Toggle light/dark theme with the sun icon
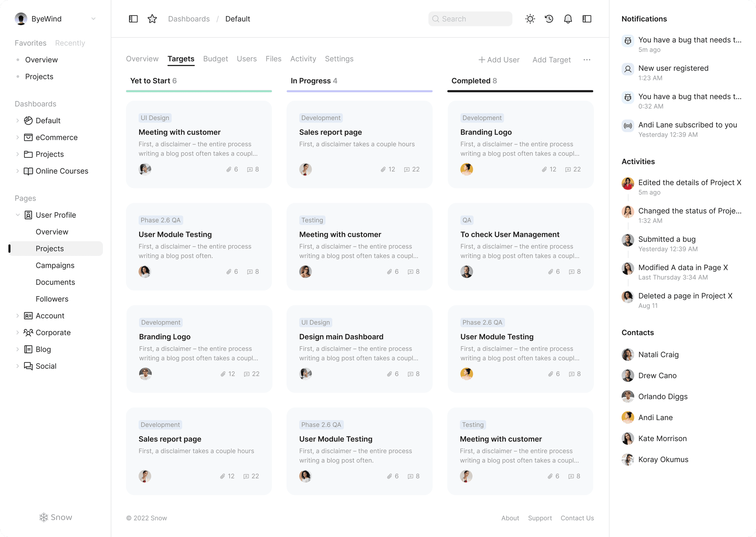Viewport: 756px width, 537px height. 530,18
